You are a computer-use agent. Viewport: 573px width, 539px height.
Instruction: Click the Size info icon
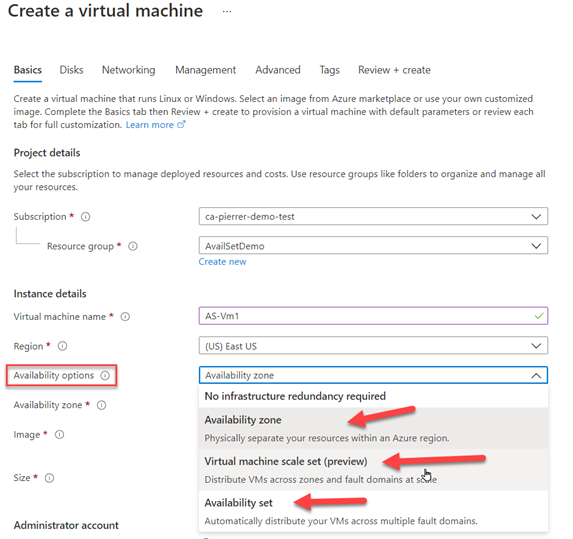[49, 478]
